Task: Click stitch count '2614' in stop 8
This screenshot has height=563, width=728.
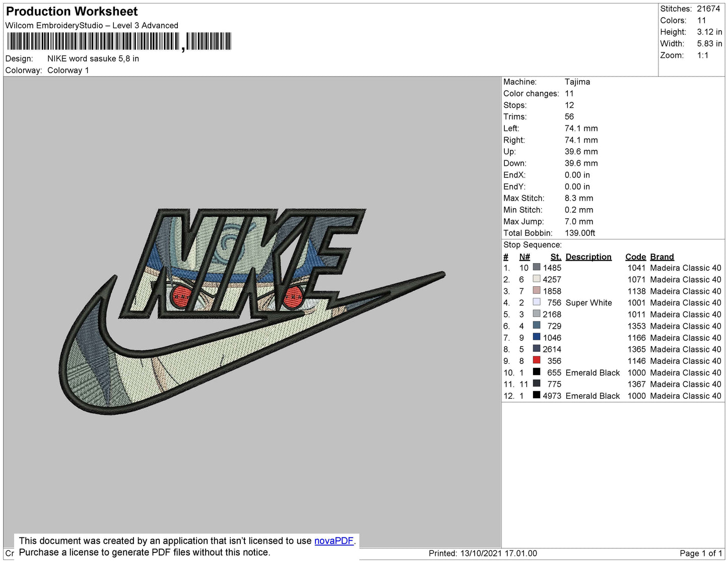Action: (552, 349)
